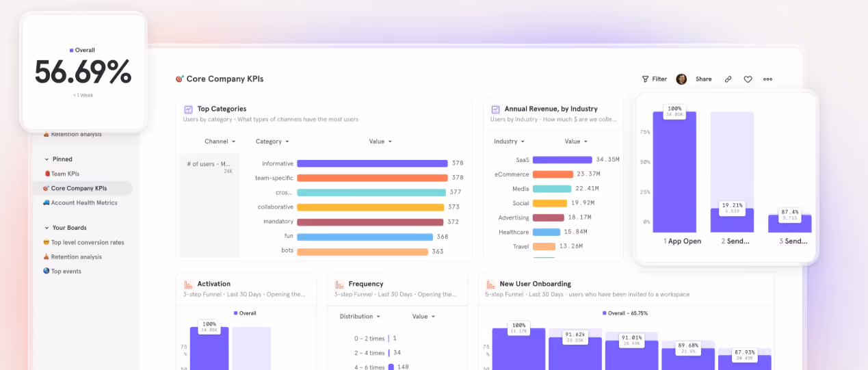Click the SaaS revenue bar
The height and width of the screenshot is (370, 868).
click(x=562, y=159)
